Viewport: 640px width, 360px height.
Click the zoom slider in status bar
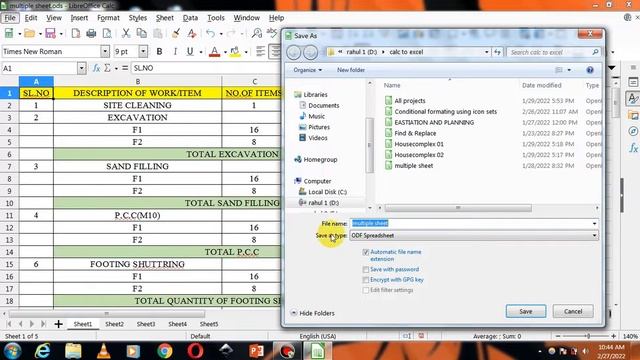(x=586, y=336)
